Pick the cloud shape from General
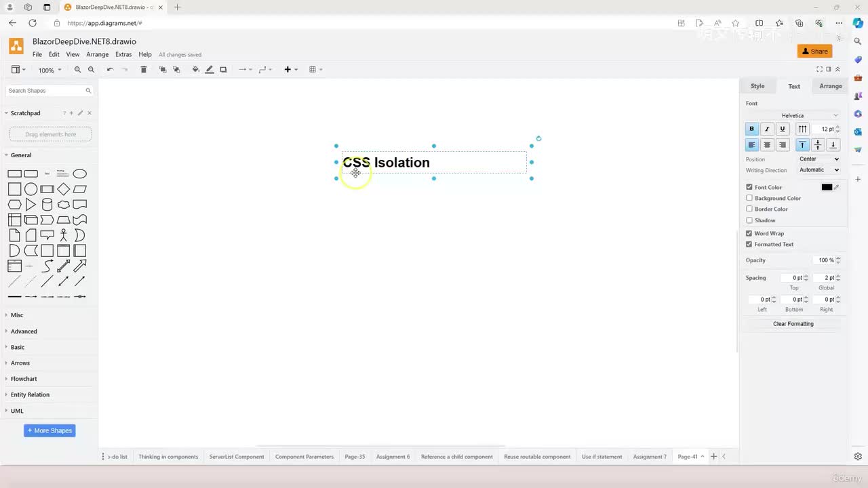Screen dimensions: 868x488 [64, 205]
